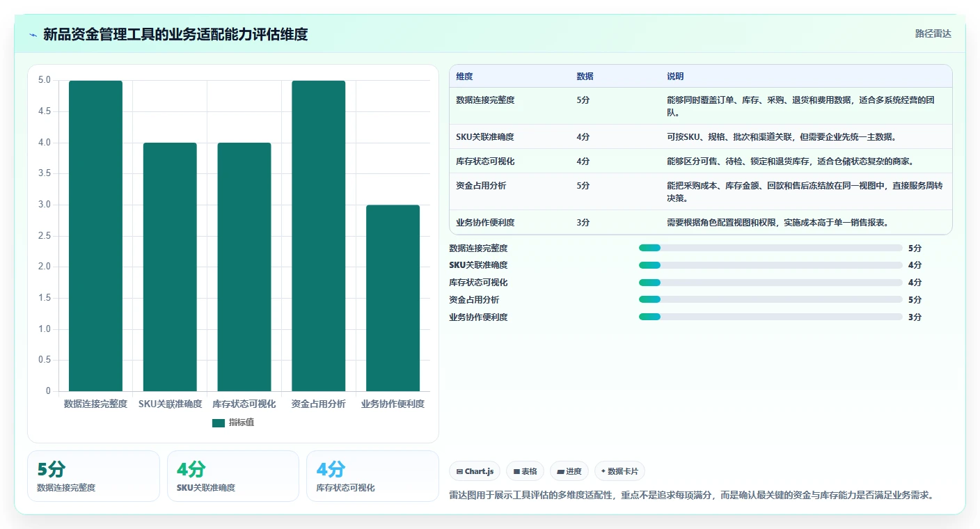Click the 数据连接完整度 progress bar

tap(770, 248)
